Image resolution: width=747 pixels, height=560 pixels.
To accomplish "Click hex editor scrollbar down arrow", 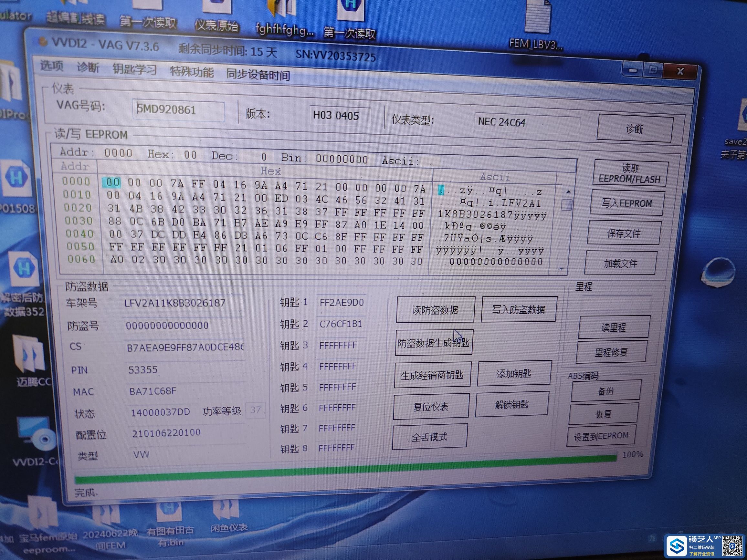I will (562, 269).
